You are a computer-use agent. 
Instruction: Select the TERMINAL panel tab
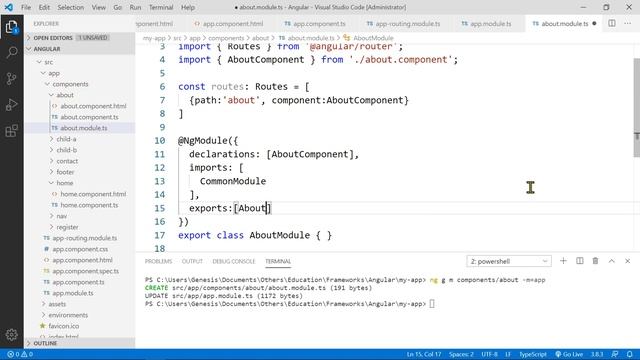(278, 261)
